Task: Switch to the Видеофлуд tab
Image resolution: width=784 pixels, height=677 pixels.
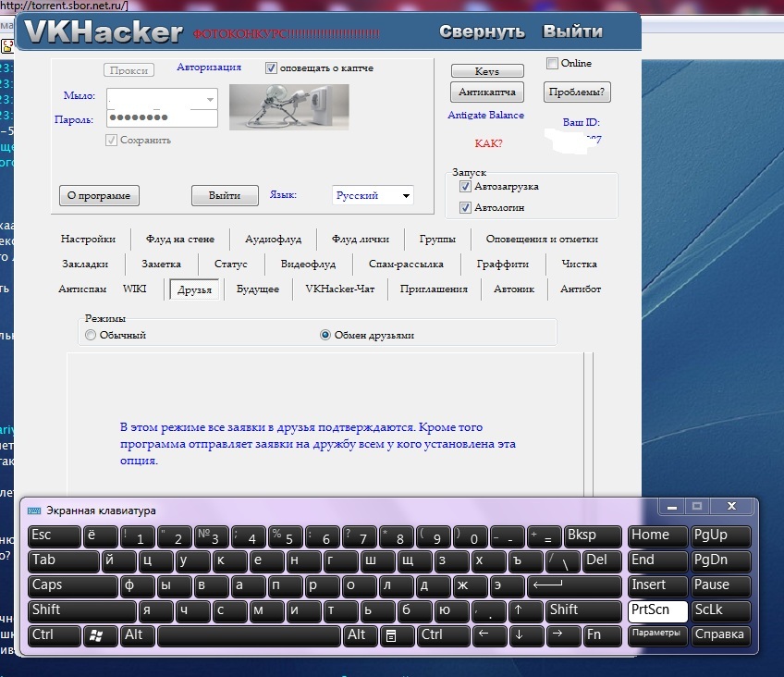Action: [x=308, y=264]
